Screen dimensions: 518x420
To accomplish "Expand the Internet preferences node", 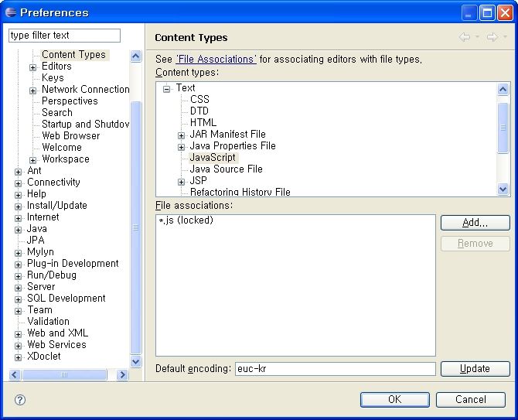I will point(19,218).
